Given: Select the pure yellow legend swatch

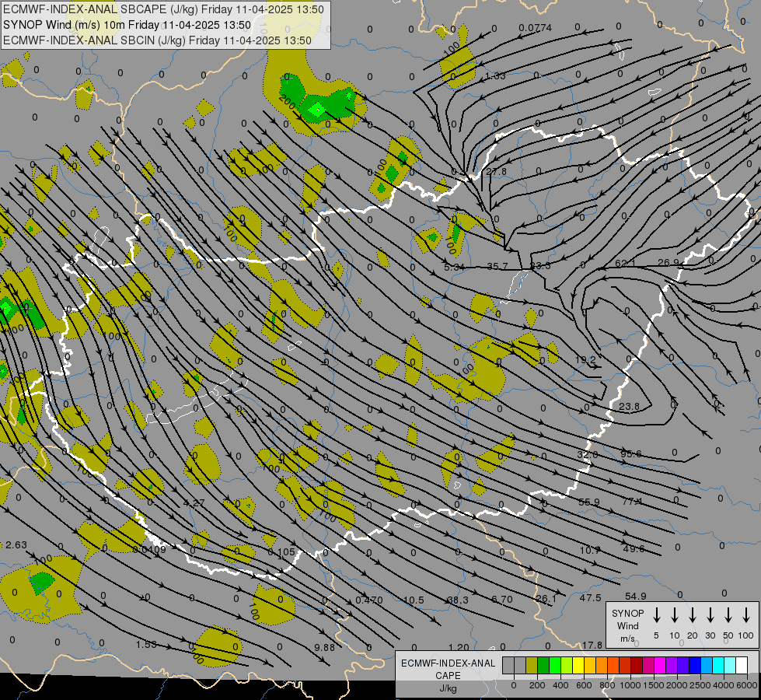Looking at the screenshot, I should (578, 665).
